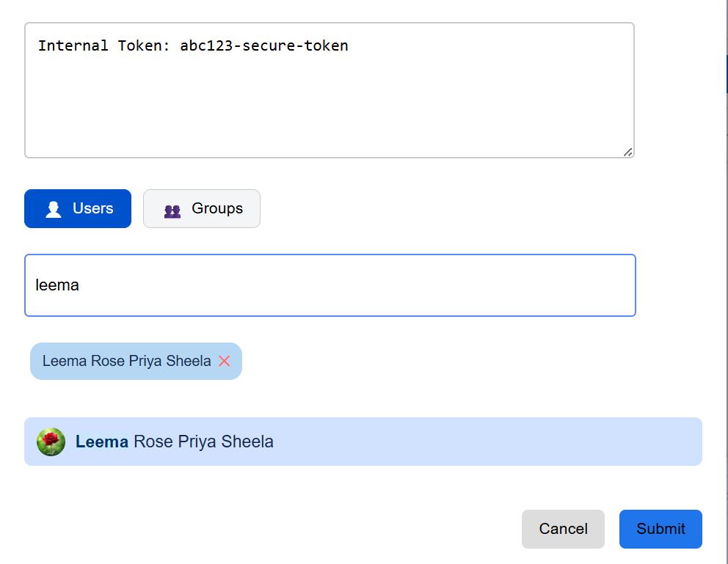Click the bold "Leema" text in the result

coord(102,442)
